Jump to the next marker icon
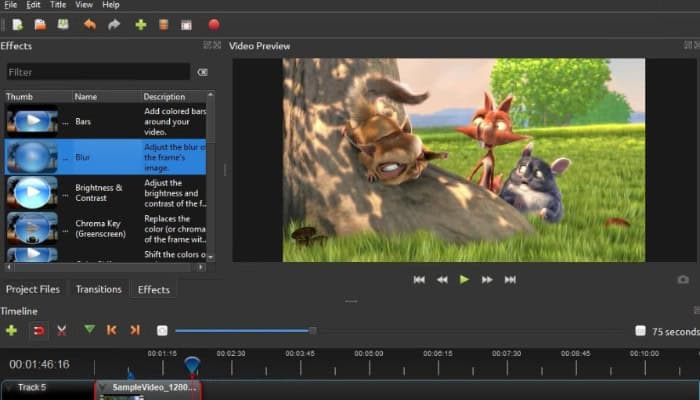The image size is (700, 400). point(135,330)
